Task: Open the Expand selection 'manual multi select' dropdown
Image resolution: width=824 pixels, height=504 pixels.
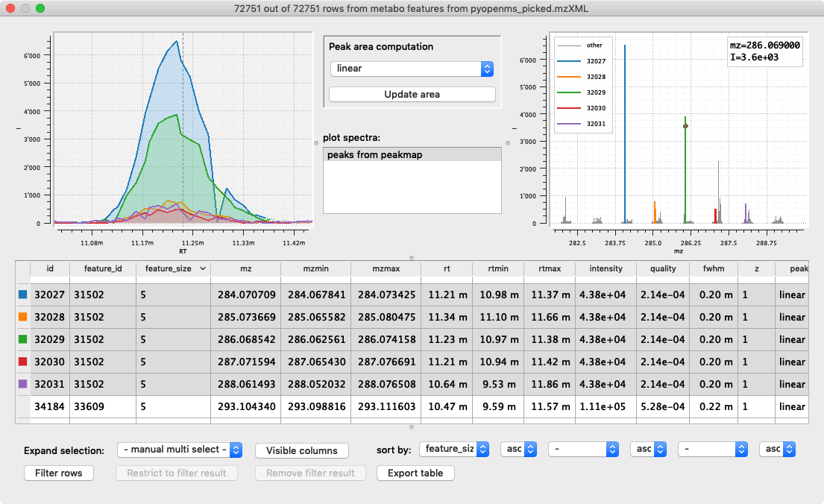Action: pos(180,450)
